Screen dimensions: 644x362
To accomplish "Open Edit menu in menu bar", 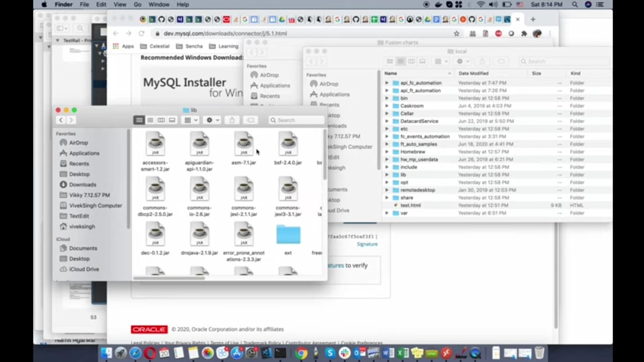I will tap(101, 4).
